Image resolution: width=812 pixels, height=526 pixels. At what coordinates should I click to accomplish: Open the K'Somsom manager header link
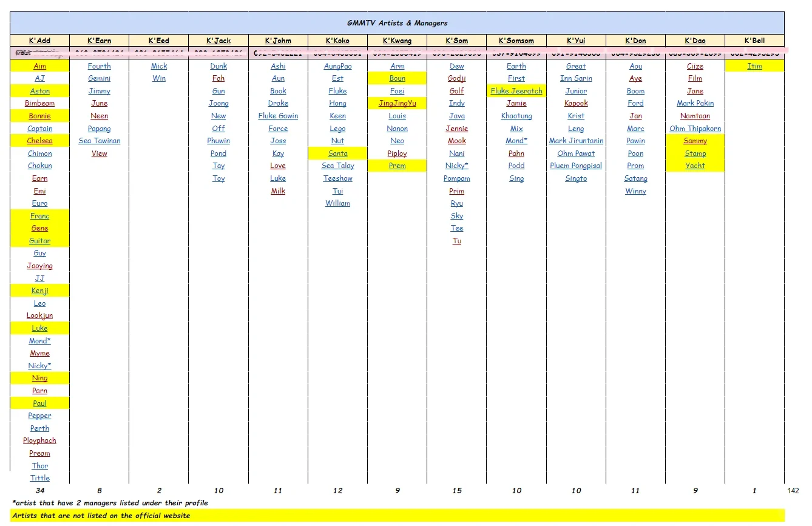tap(516, 41)
